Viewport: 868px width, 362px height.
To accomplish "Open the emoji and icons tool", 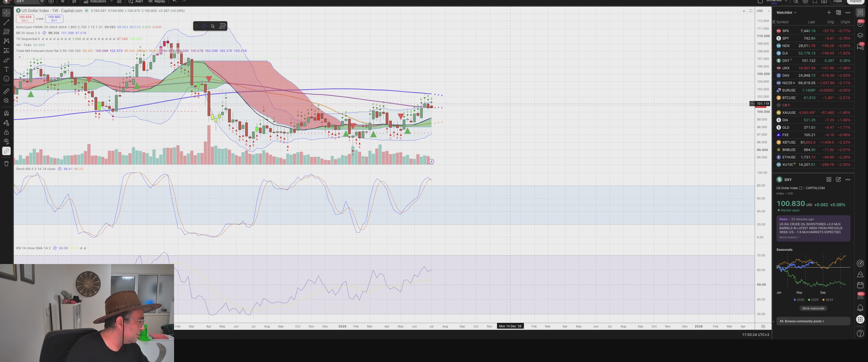I will pyautogui.click(x=6, y=79).
